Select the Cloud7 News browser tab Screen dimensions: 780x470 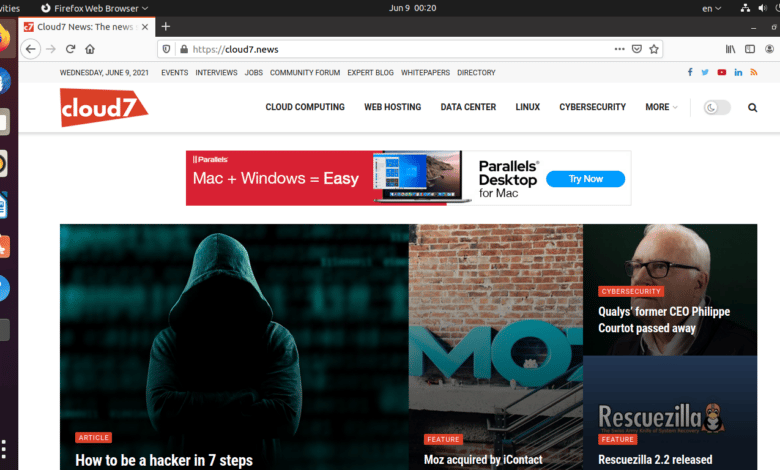87,27
